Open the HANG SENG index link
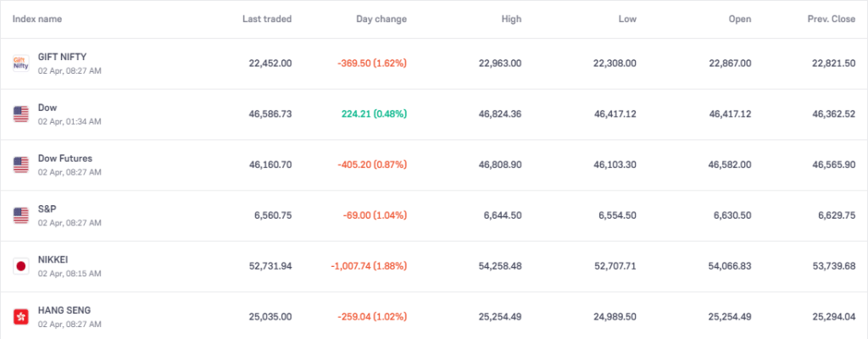This screenshot has width=868, height=339. coord(64,311)
